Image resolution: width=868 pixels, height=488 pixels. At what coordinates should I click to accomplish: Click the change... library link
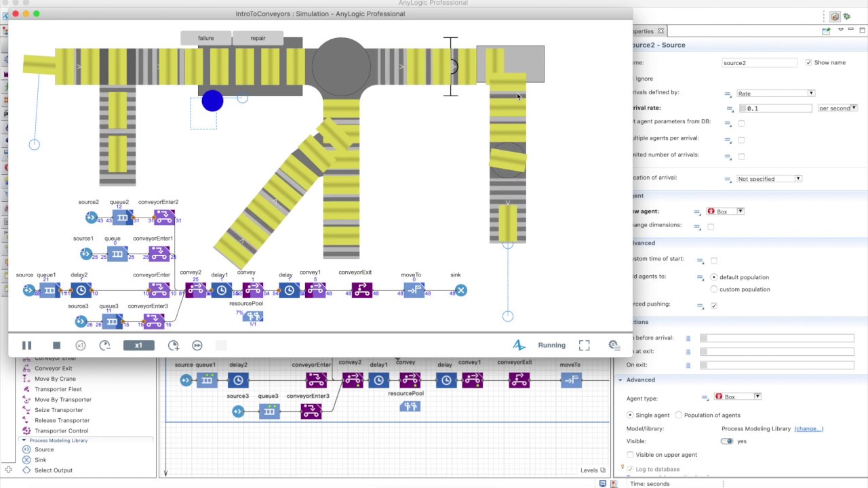pos(808,428)
